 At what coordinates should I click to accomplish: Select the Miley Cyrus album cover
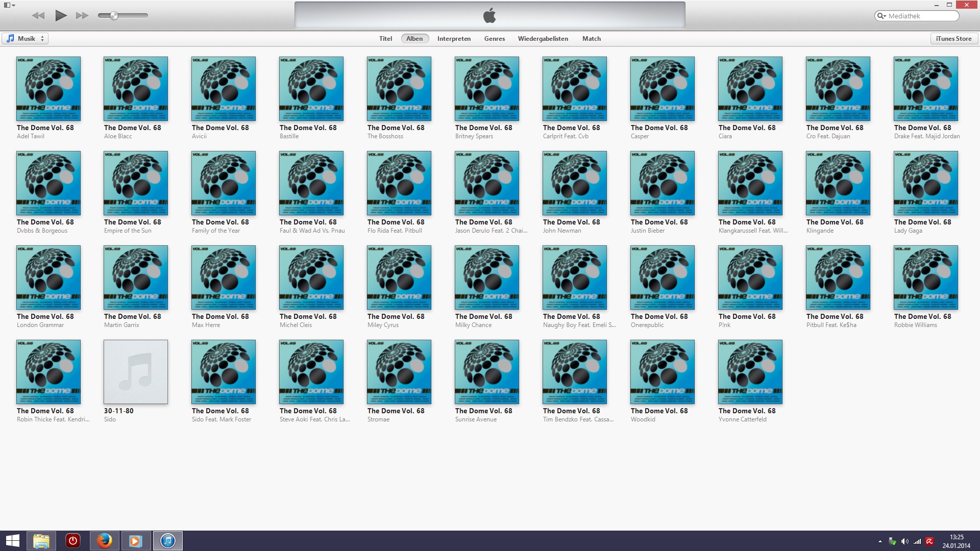tap(399, 278)
